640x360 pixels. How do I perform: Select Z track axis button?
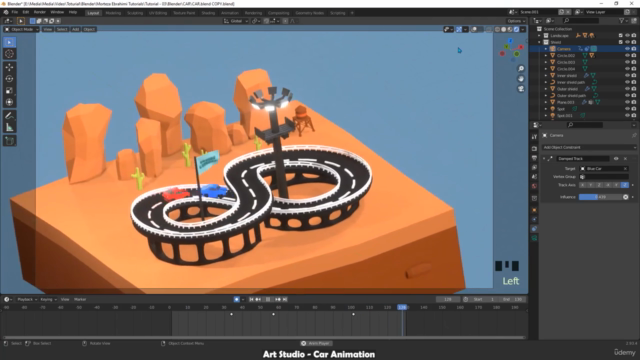599,185
